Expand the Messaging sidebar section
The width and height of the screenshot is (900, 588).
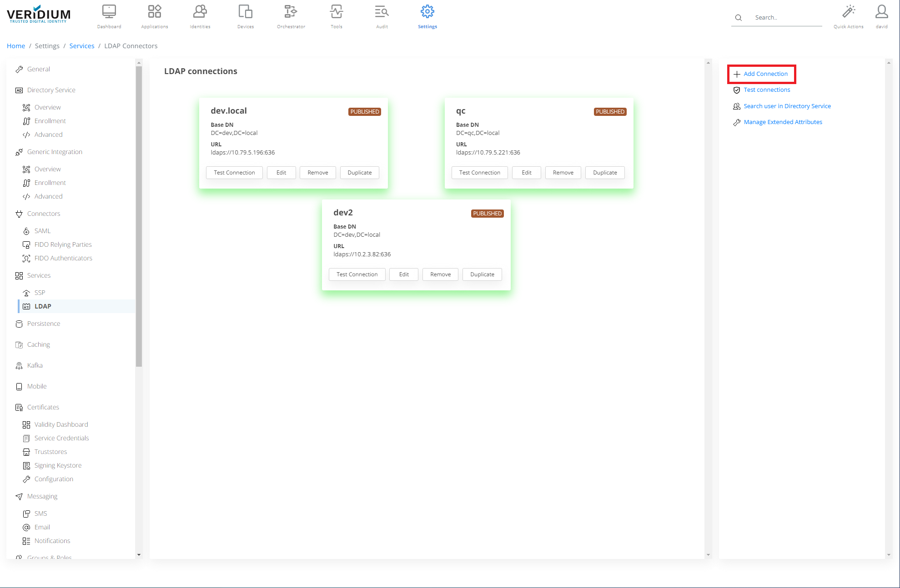(42, 496)
